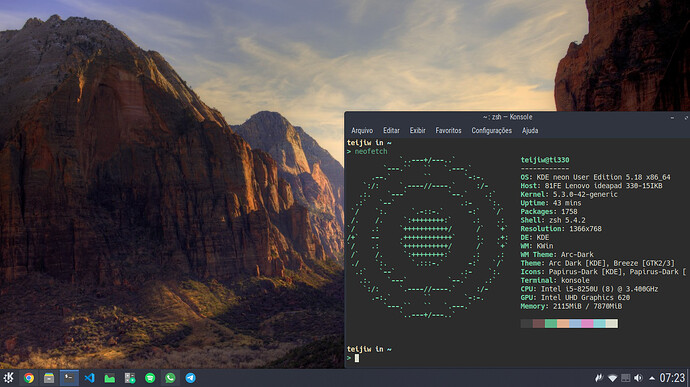Open the Arquivo menu in Konsole
Viewport: 690px width, 387px height.
click(362, 130)
